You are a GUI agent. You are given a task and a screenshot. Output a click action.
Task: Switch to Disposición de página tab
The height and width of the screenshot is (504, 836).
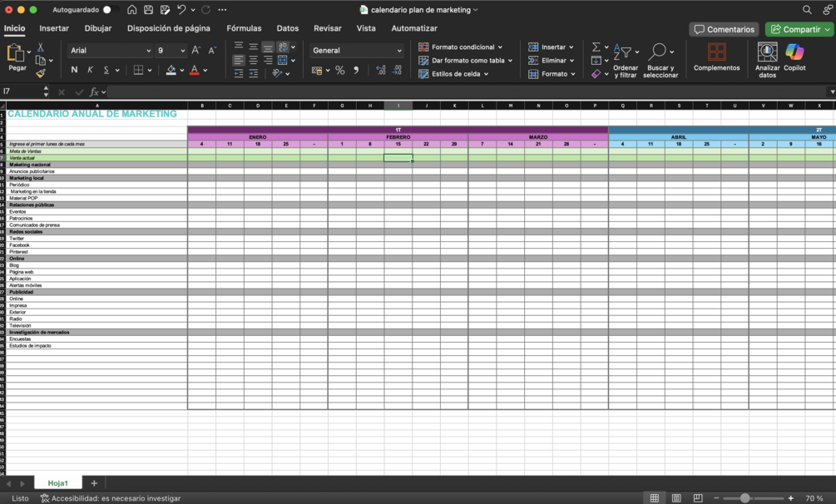(169, 28)
